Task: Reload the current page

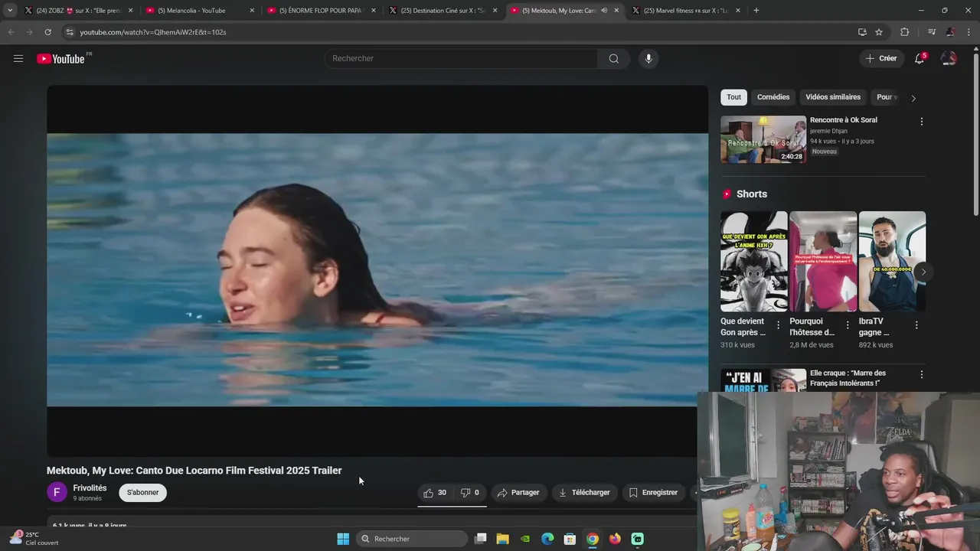Action: [47, 32]
